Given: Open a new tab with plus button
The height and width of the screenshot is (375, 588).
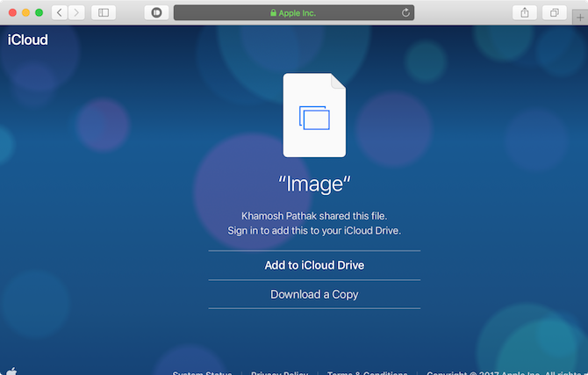Looking at the screenshot, I should coord(580,18).
